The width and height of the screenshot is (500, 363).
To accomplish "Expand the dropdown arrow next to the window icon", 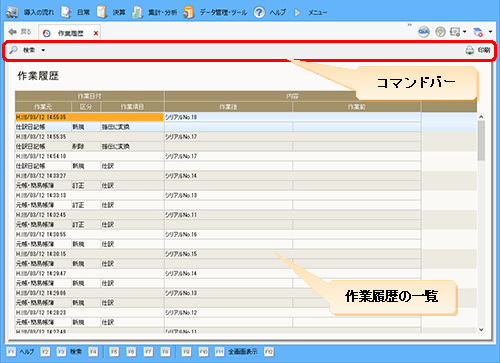I will click(x=464, y=32).
